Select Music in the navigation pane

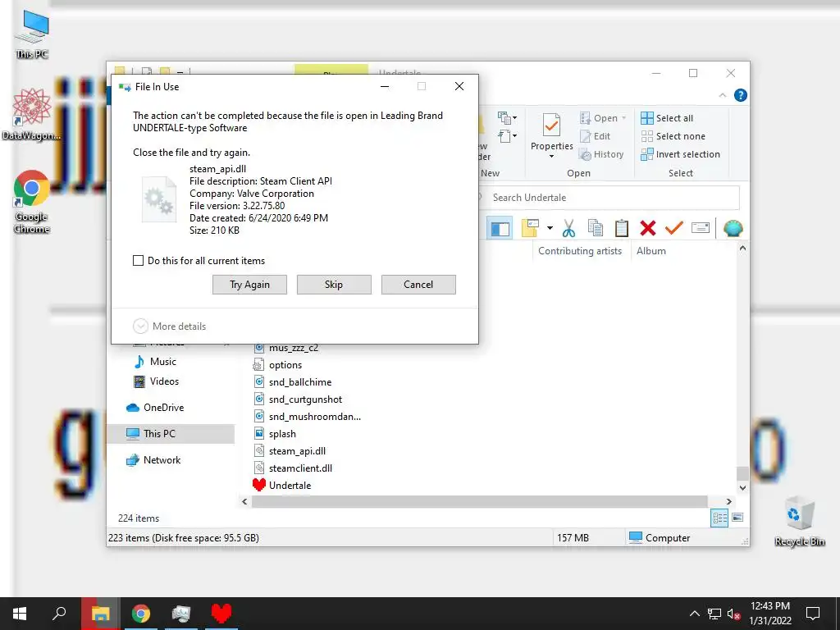155,362
